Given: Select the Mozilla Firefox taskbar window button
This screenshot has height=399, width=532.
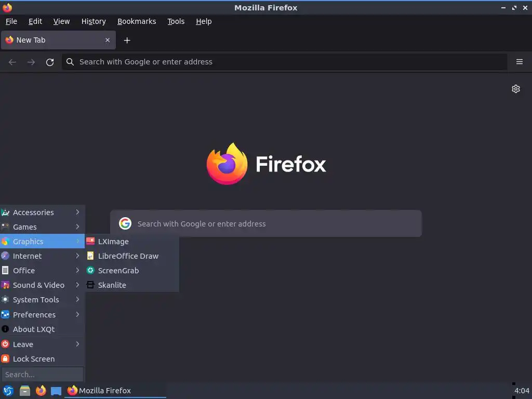Looking at the screenshot, I should tap(115, 391).
